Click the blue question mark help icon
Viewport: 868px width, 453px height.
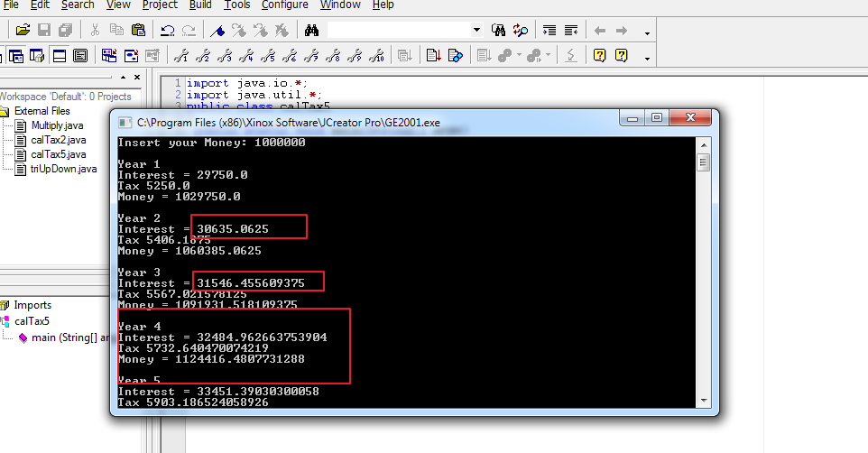[x=621, y=55]
